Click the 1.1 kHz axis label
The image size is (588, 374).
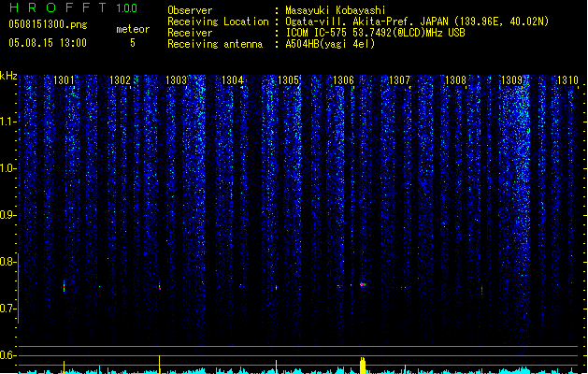pyautogui.click(x=7, y=122)
